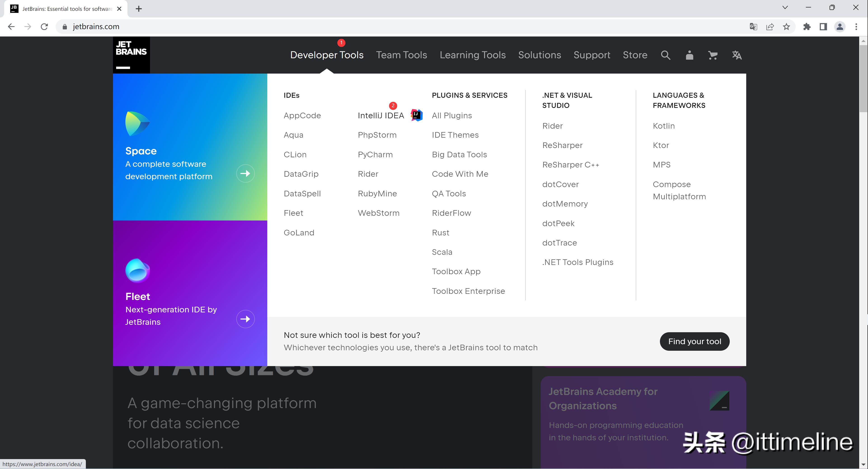The height and width of the screenshot is (469, 868).
Task: Open PhpStorm link
Action: pyautogui.click(x=377, y=135)
